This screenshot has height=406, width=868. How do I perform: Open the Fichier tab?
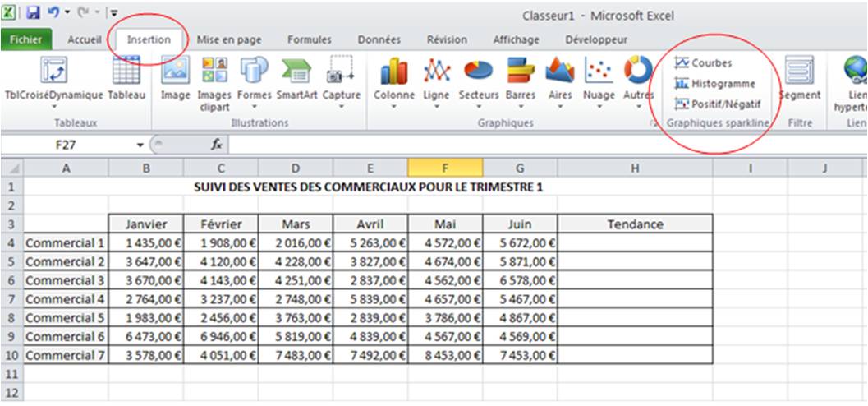[x=26, y=40]
